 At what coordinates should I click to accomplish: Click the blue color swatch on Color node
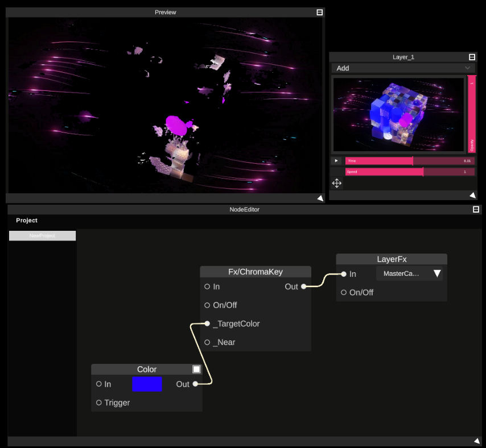click(x=147, y=384)
